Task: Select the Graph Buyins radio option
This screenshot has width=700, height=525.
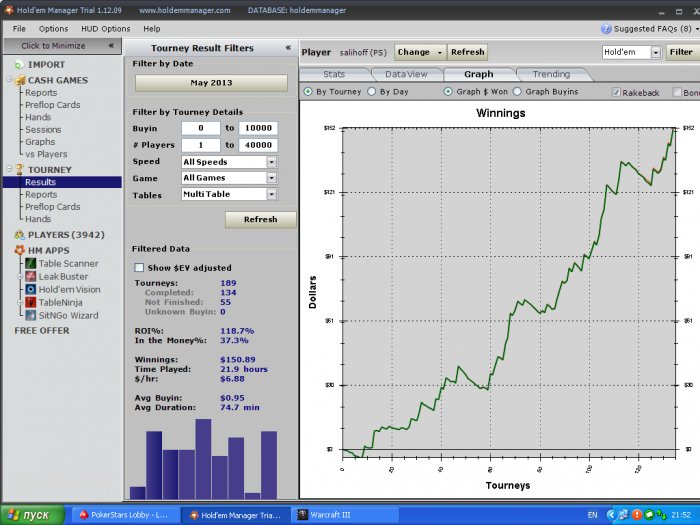Action: pyautogui.click(x=518, y=92)
